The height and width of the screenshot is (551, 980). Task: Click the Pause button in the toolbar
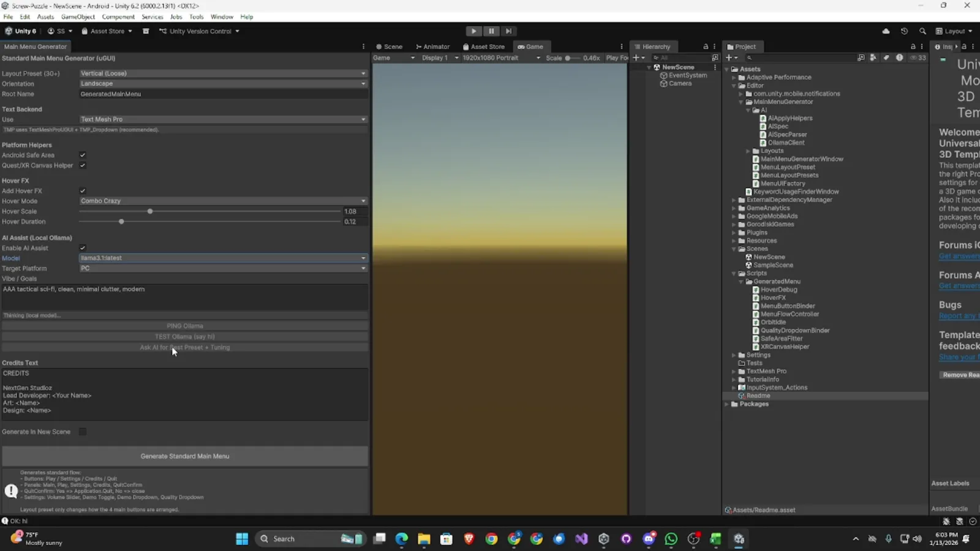coord(491,31)
